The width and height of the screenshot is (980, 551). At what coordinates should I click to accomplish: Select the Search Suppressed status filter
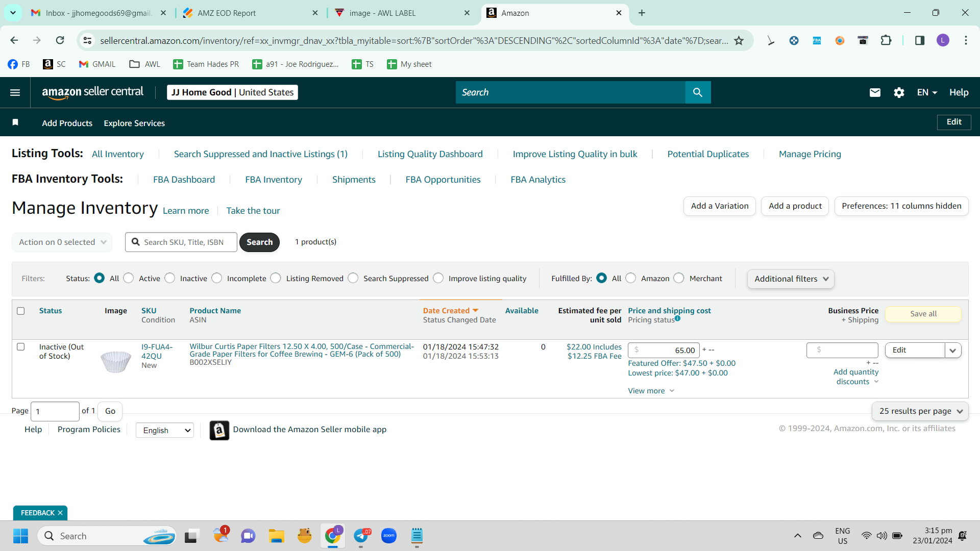tap(353, 278)
